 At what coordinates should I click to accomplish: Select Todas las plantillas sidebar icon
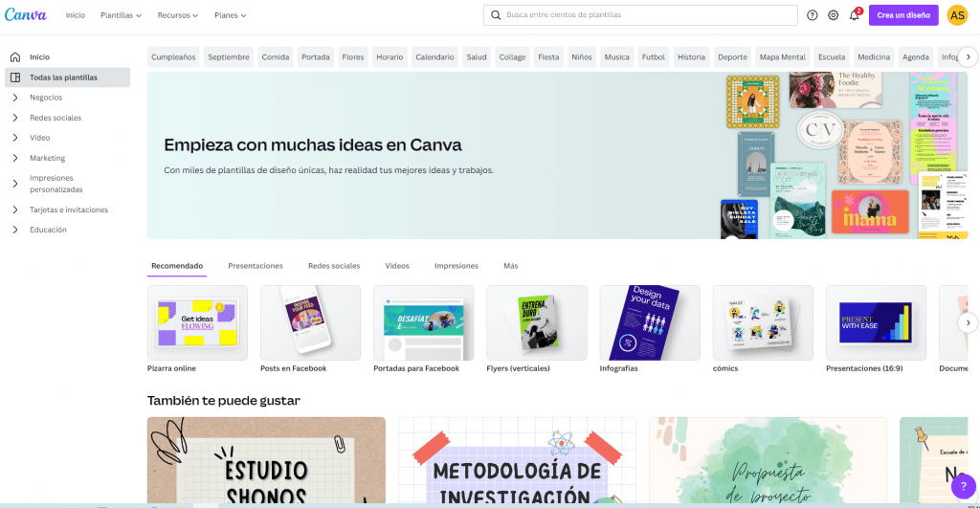(x=14, y=77)
